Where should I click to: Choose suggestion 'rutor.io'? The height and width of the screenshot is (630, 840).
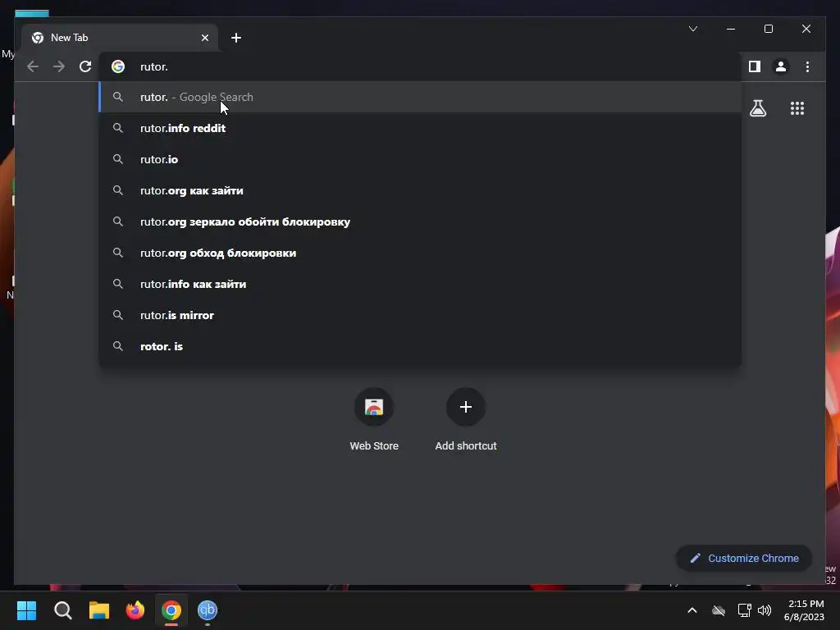(421, 159)
